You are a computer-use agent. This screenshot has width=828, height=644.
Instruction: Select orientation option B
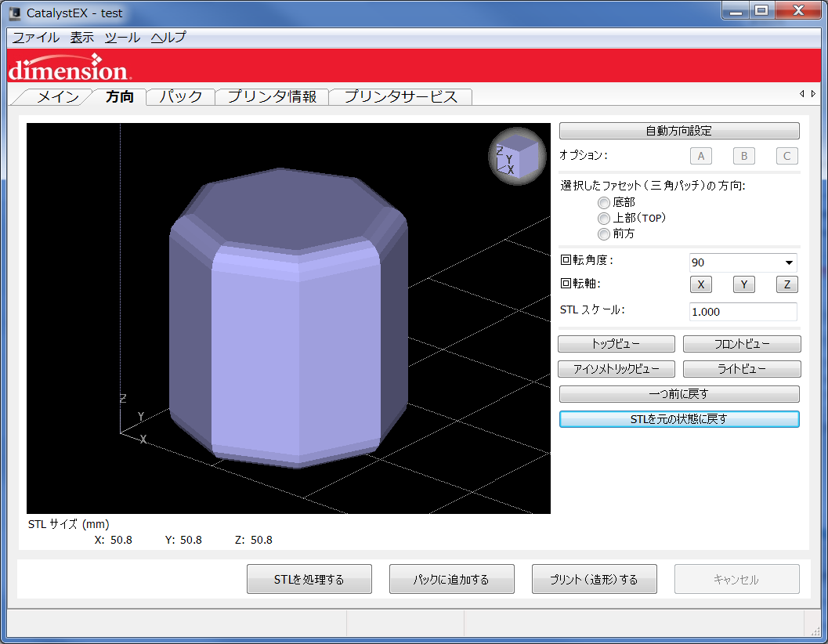tap(743, 156)
